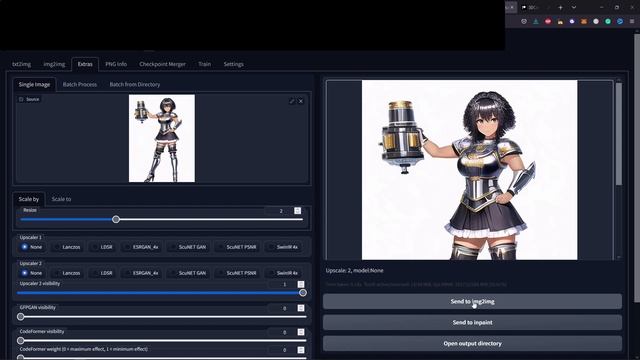Image resolution: width=640 pixels, height=360 pixels.
Task: Click the CodeFormer visibility slider handle
Action: click(x=20, y=340)
